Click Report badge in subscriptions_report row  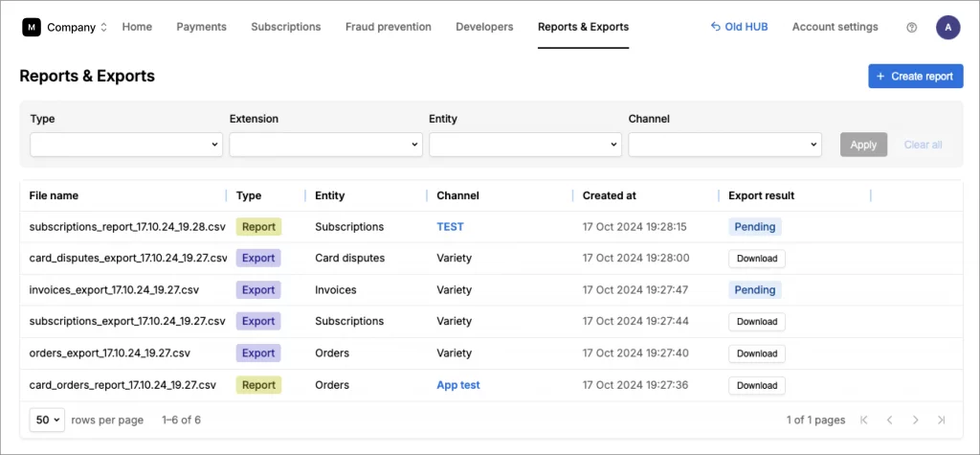pos(258,227)
